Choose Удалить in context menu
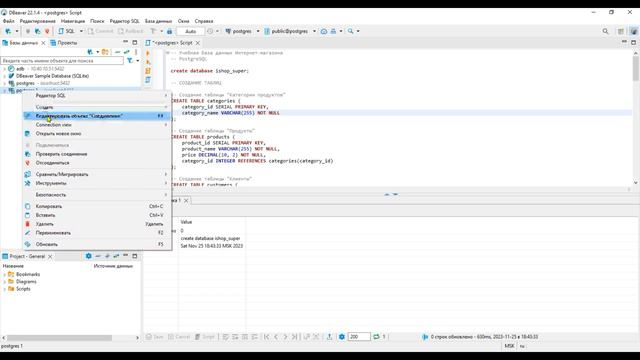 [97, 224]
